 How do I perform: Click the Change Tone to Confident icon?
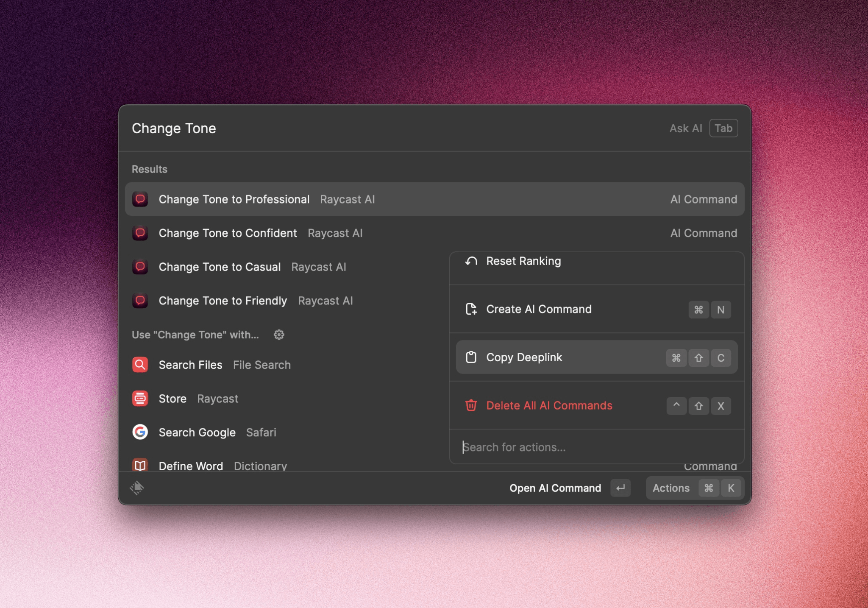140,233
